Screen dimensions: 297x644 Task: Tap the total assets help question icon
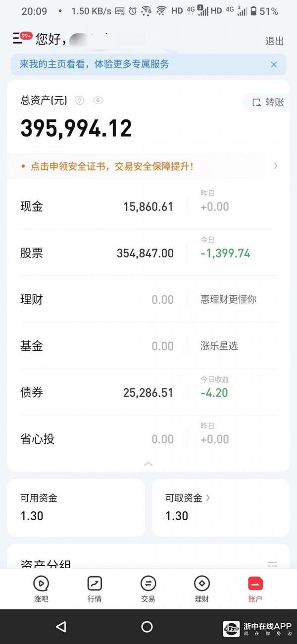80,101
